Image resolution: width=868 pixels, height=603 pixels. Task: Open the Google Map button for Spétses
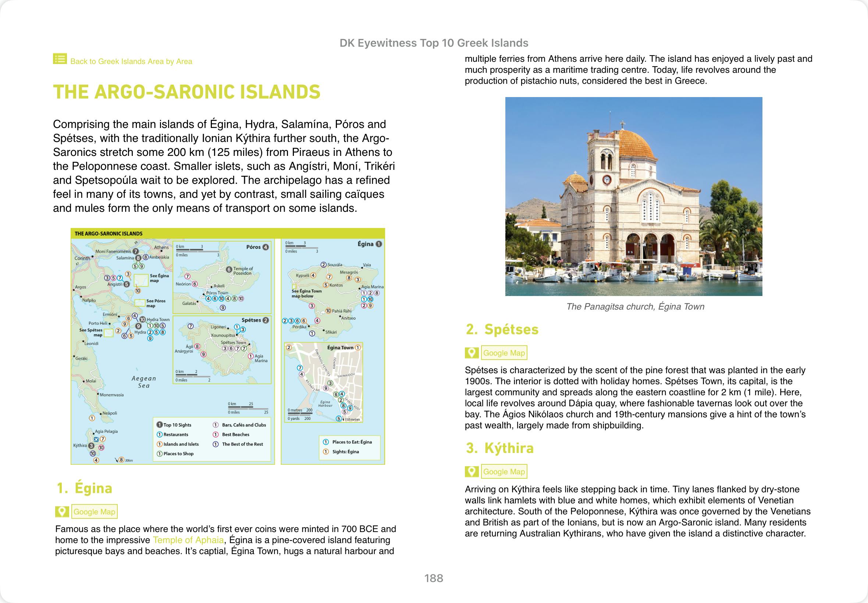504,353
